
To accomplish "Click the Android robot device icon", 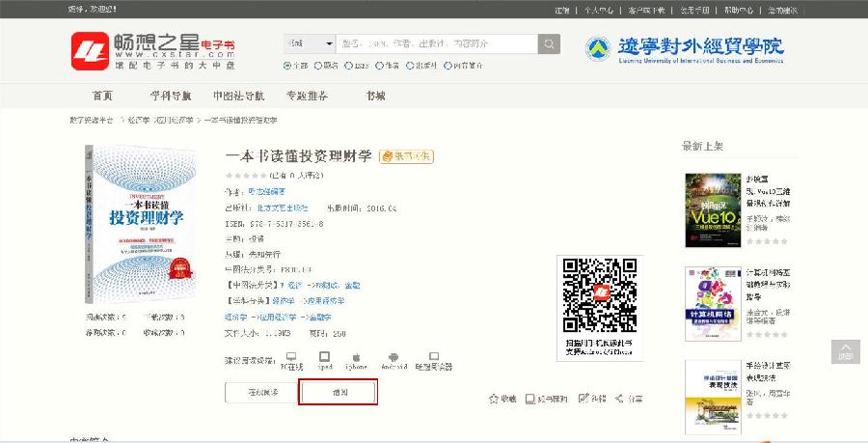I will tap(393, 357).
